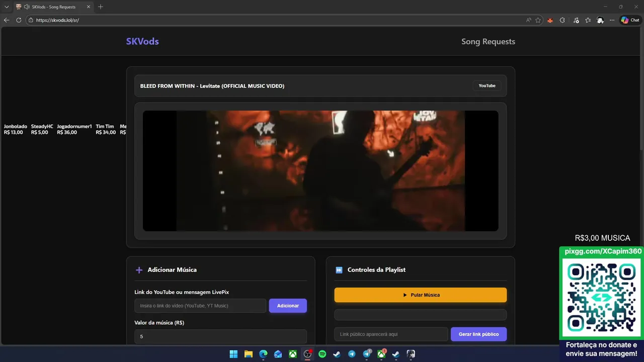644x362 pixels.
Task: View site information lock icon
Action: click(x=31, y=20)
